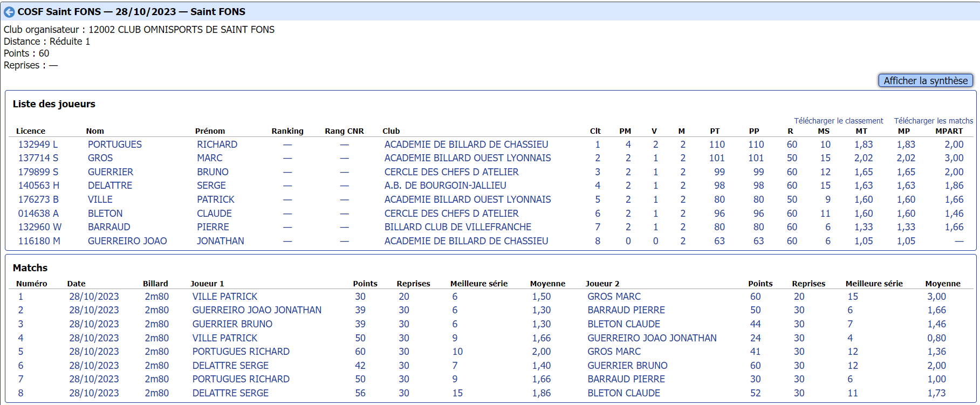
Task: Click BARRAUD PIERRE in match 7
Action: click(x=626, y=379)
